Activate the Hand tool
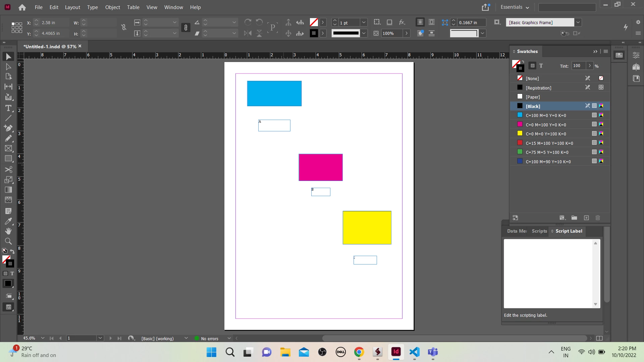644x362 pixels. click(8, 231)
